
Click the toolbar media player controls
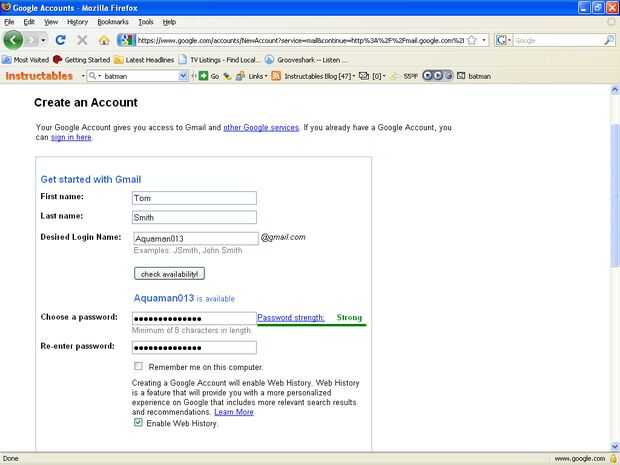tap(437, 76)
